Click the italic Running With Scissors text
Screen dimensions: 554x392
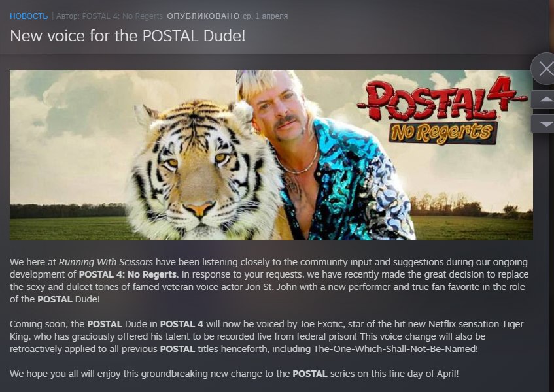[106, 262]
